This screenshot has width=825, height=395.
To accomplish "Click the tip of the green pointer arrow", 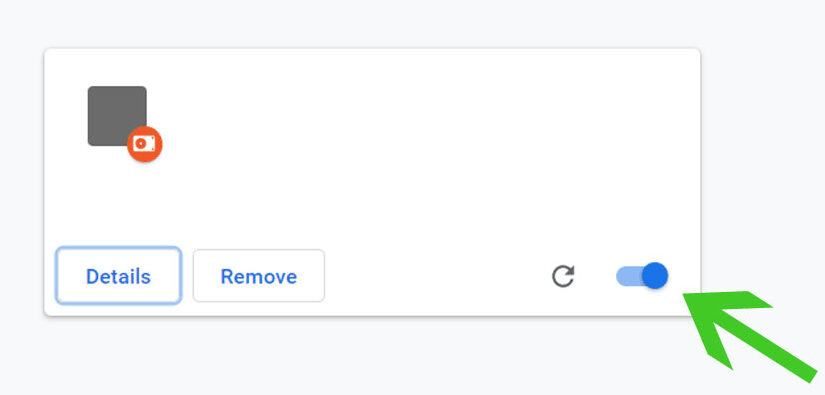I will tap(686, 296).
